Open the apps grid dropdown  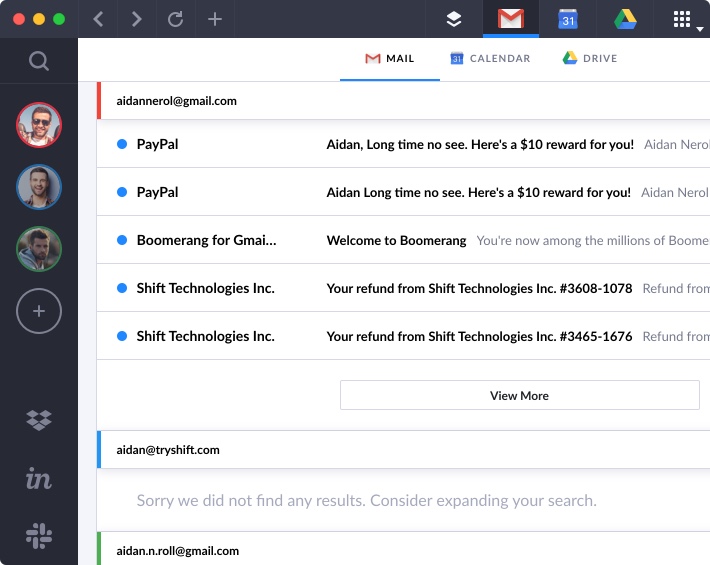(687, 19)
